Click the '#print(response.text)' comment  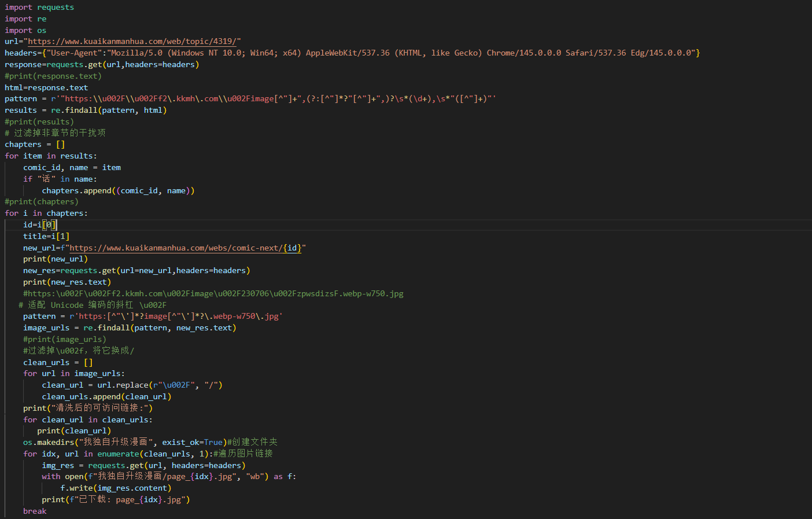[x=53, y=76]
